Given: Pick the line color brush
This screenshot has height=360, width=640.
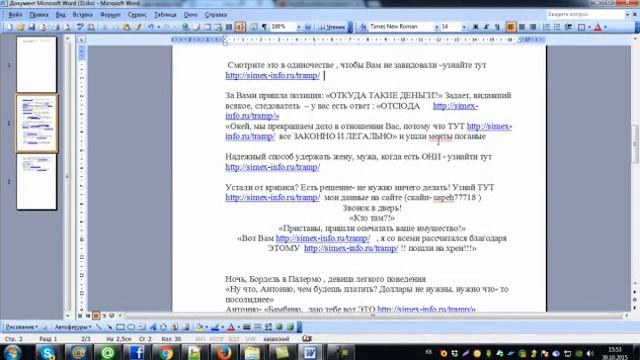Looking at the screenshot, I should tap(215, 327).
